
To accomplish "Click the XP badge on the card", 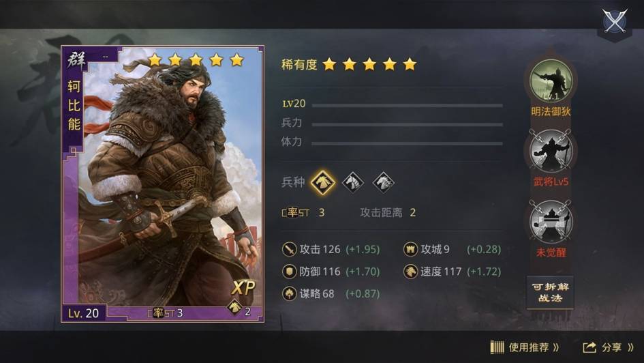I will [243, 287].
